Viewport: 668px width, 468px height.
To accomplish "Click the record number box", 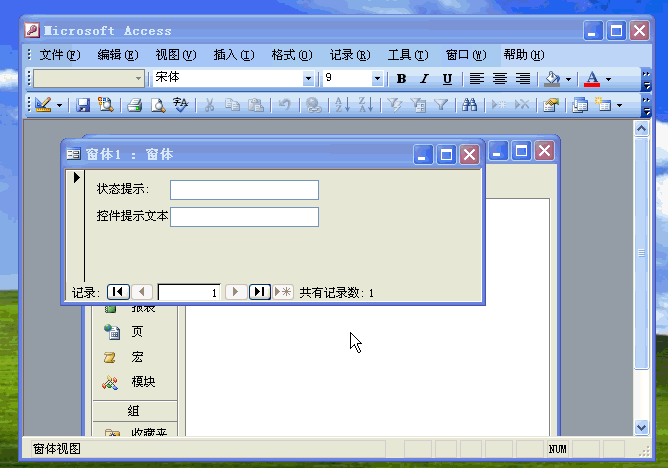I will (189, 293).
